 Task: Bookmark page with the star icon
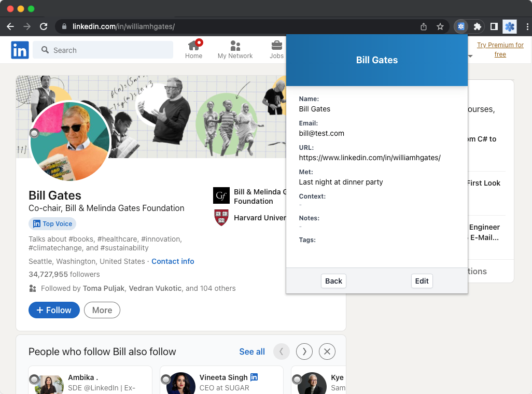tap(440, 26)
